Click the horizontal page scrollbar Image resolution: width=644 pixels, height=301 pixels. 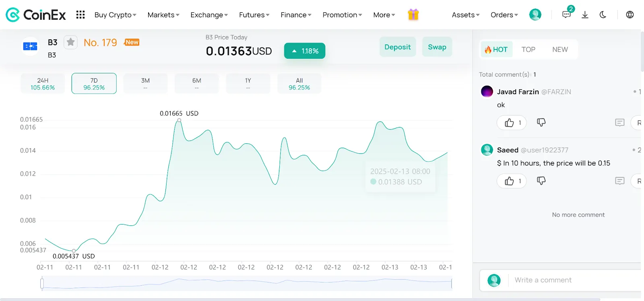coord(300,299)
